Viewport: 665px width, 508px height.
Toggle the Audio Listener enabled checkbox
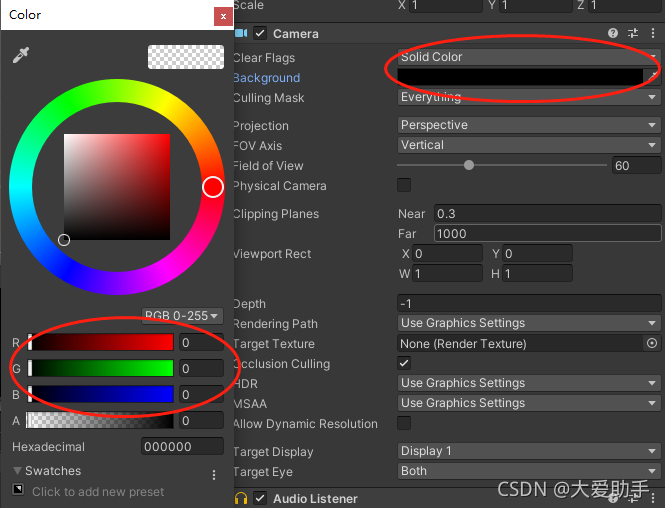click(x=260, y=498)
